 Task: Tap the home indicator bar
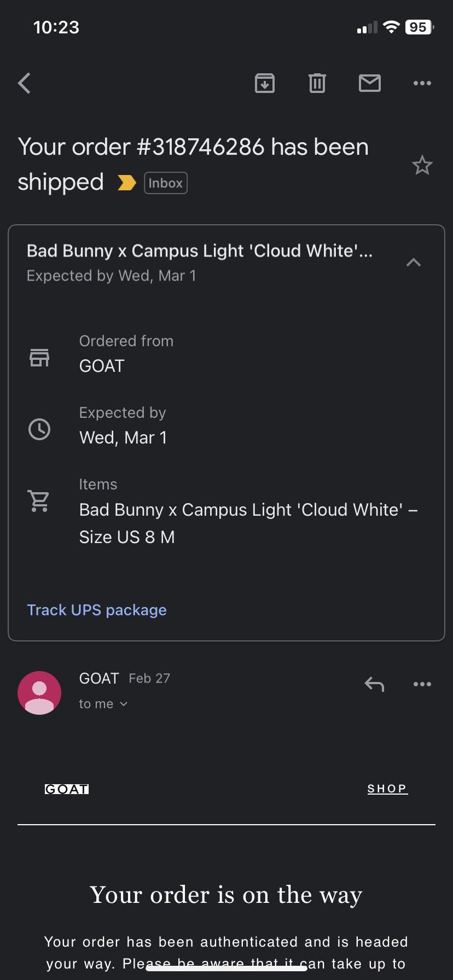[226, 968]
